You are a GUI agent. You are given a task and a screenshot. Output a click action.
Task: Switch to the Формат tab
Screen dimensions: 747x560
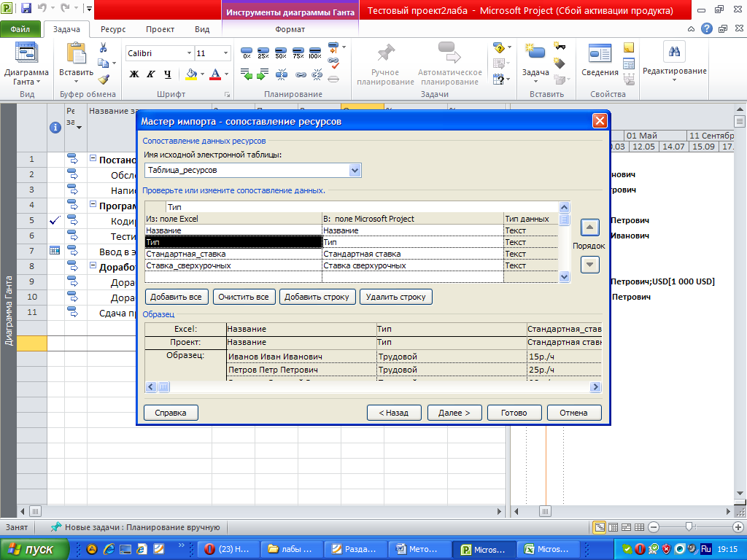pyautogui.click(x=290, y=29)
